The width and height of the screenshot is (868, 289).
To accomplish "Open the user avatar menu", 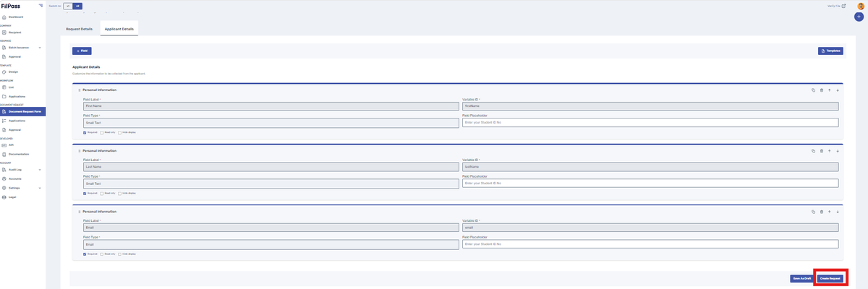I will click(861, 6).
